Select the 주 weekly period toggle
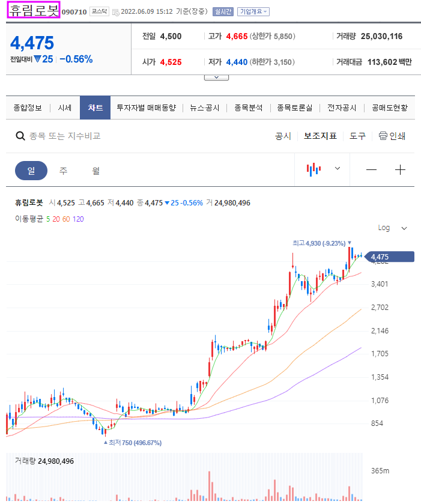Image resolution: width=421 pixels, height=504 pixels. (63, 171)
